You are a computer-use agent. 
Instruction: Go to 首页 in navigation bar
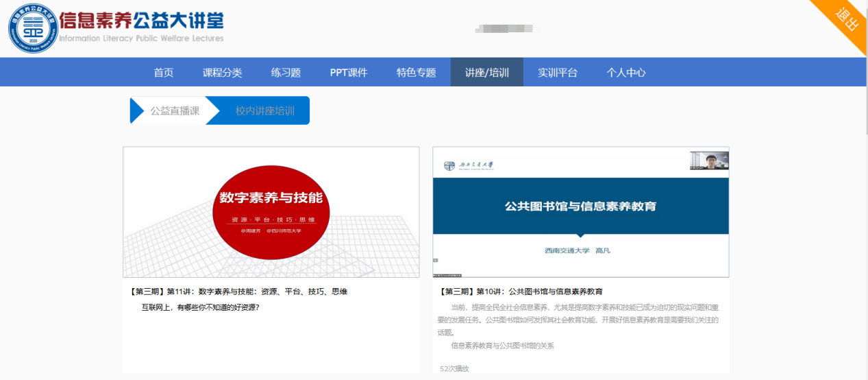coord(163,73)
